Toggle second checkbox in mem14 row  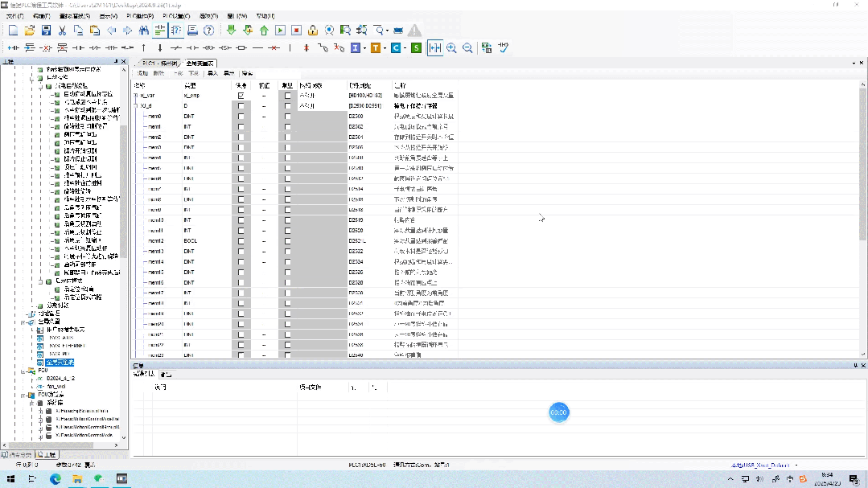coord(287,262)
